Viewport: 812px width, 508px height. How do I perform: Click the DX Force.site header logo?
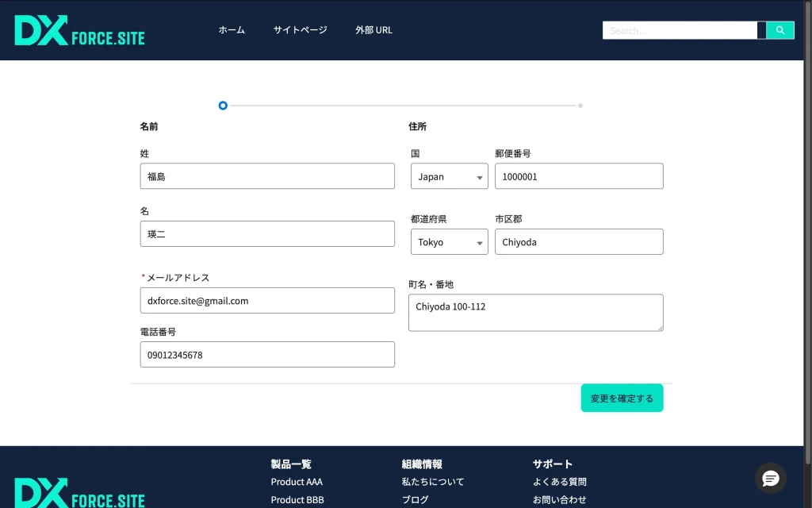[x=79, y=31]
